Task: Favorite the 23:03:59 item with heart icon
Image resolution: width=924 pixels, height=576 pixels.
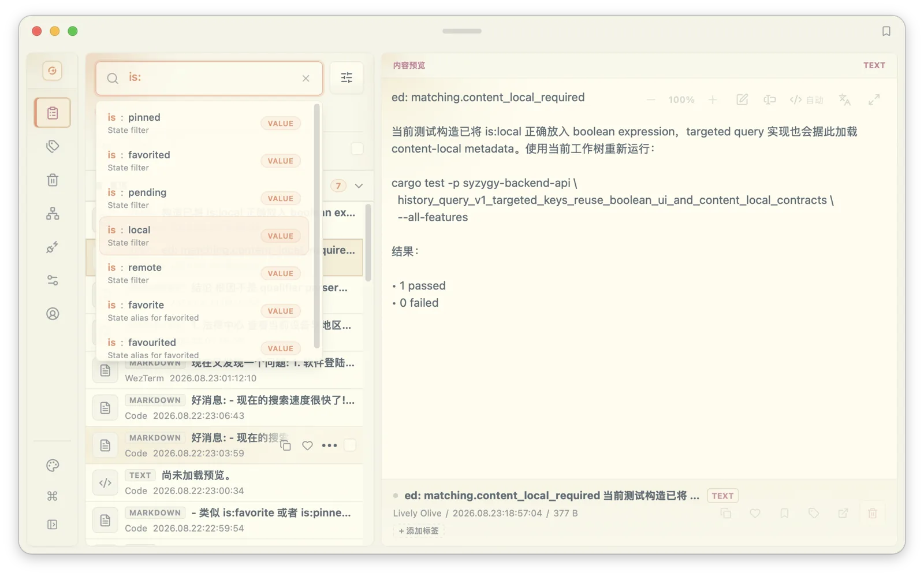Action: [x=307, y=445]
